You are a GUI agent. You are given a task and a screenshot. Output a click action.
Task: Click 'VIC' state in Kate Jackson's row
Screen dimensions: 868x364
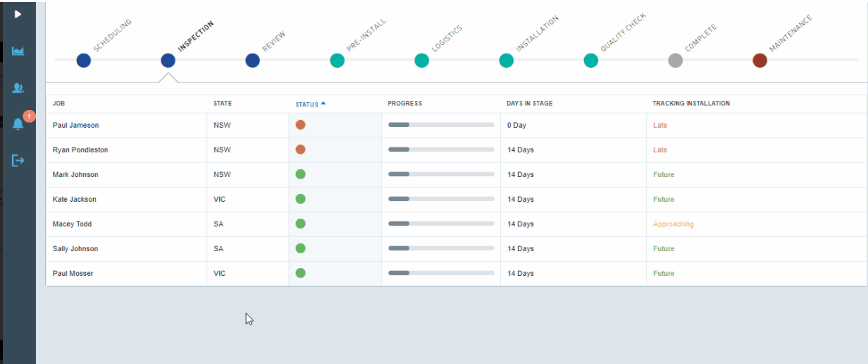tap(220, 199)
